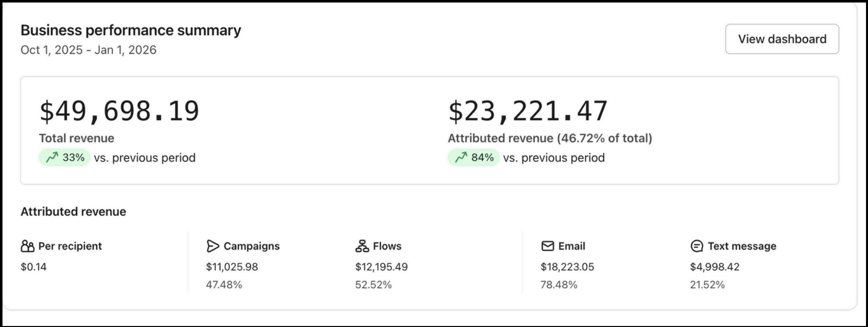Click the $23,221.47 attributed revenue figure
This screenshot has width=868, height=327.
pos(527,111)
